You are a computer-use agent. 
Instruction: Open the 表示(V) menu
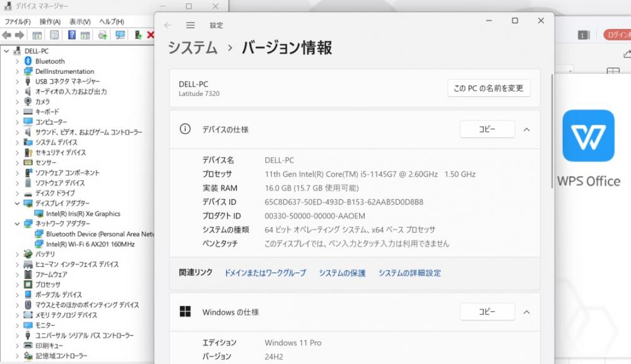(80, 21)
